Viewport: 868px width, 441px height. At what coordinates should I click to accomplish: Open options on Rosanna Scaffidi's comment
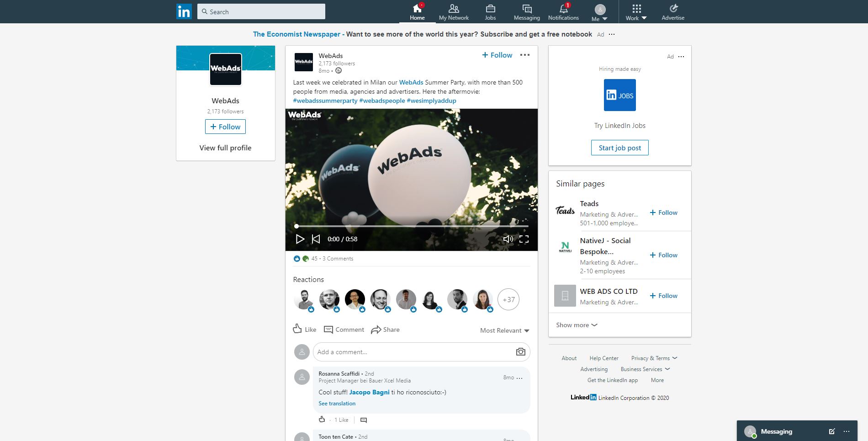[519, 378]
